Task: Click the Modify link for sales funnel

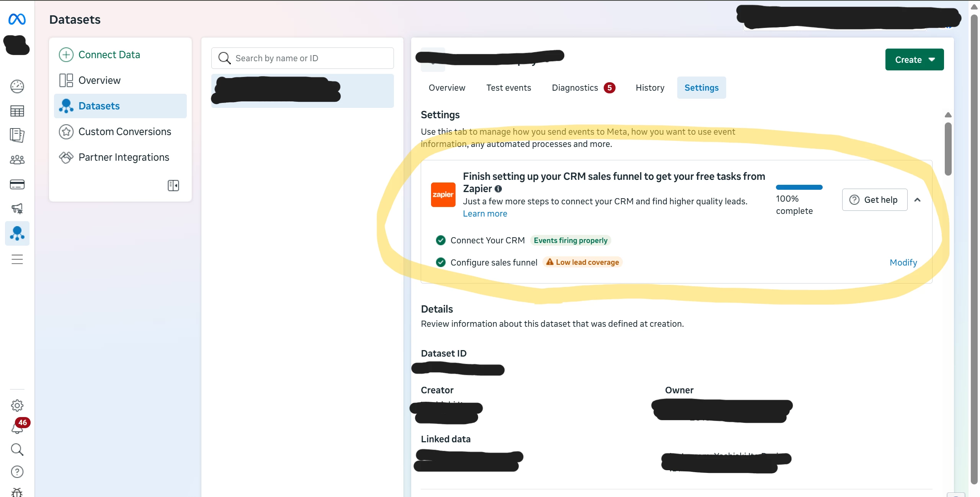Action: click(x=903, y=262)
